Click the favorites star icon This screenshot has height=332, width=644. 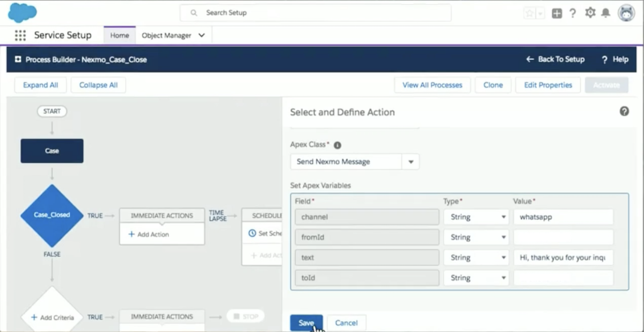[x=529, y=13]
